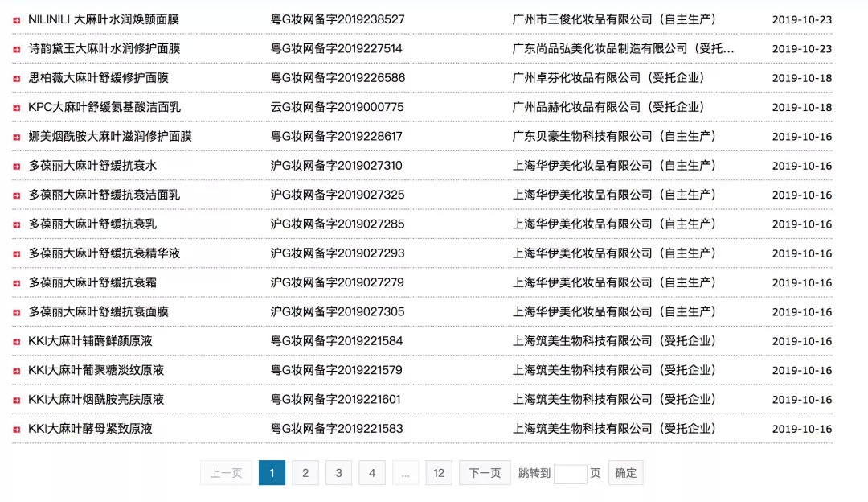
Task: Click date 2019-10-16 in KKI大麻叶酵母紧致原液 row
Action: tap(802, 430)
